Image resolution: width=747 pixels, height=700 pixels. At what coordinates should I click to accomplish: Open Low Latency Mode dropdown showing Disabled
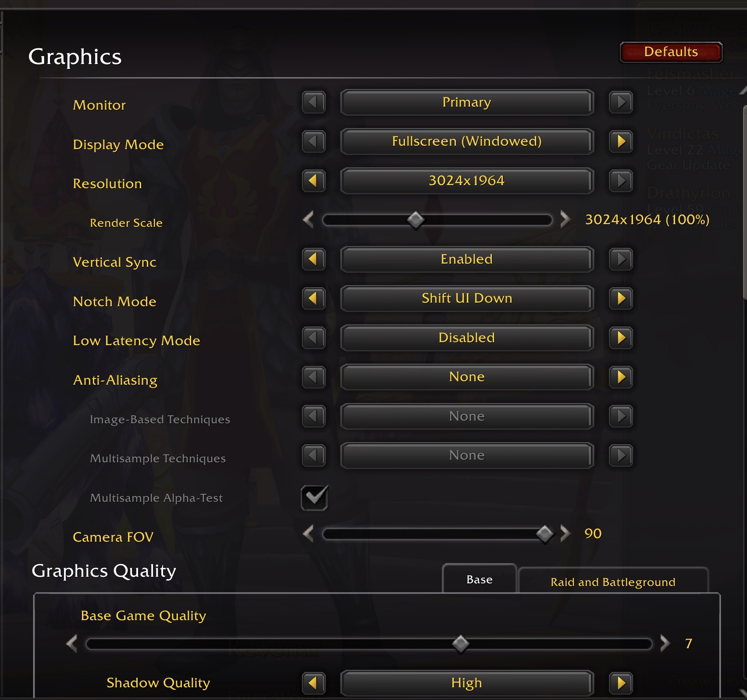[467, 338]
